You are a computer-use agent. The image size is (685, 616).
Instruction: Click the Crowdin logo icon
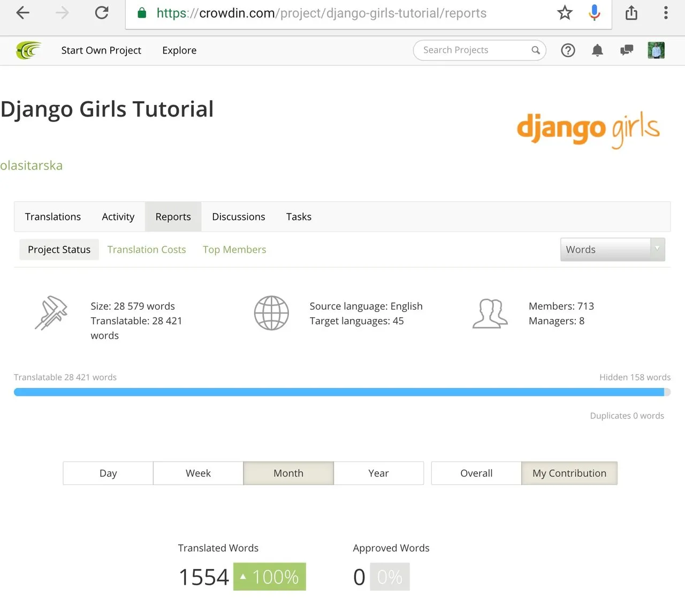[28, 50]
